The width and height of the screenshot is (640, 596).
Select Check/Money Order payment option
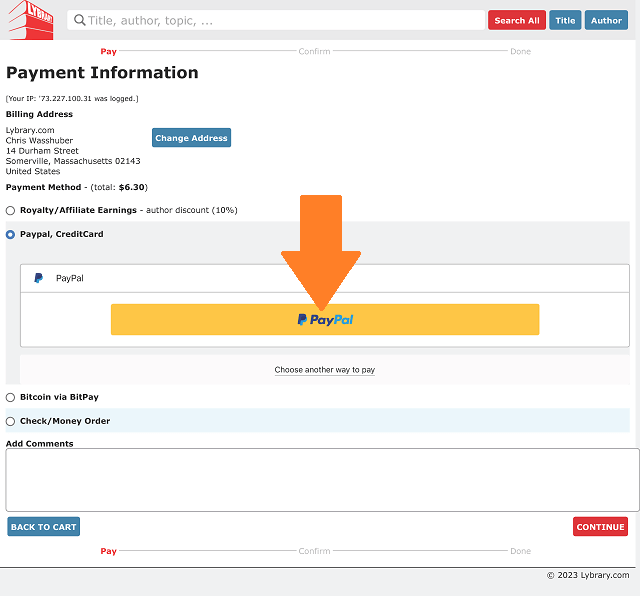(x=11, y=422)
